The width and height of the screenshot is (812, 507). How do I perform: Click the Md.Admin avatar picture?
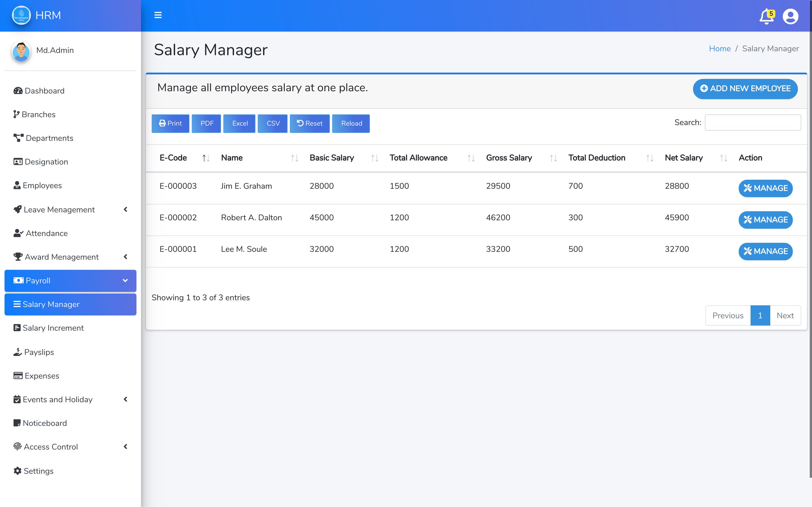tap(21, 51)
